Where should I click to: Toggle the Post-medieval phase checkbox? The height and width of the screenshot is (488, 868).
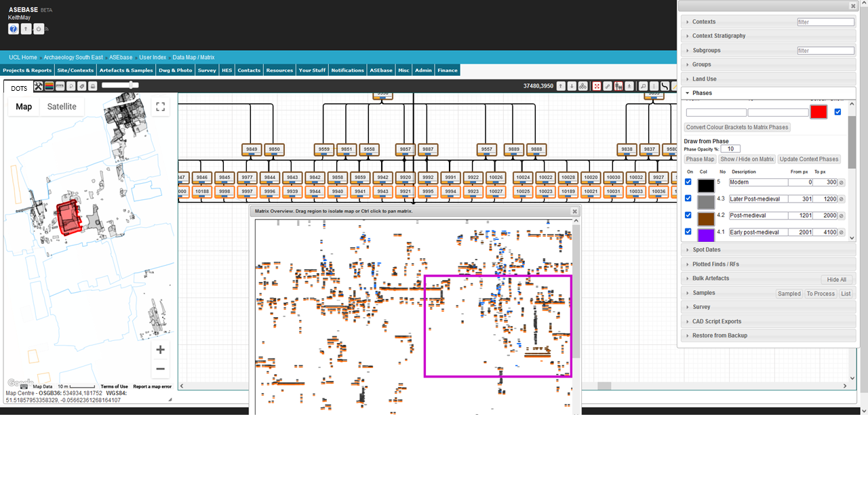pyautogui.click(x=689, y=216)
